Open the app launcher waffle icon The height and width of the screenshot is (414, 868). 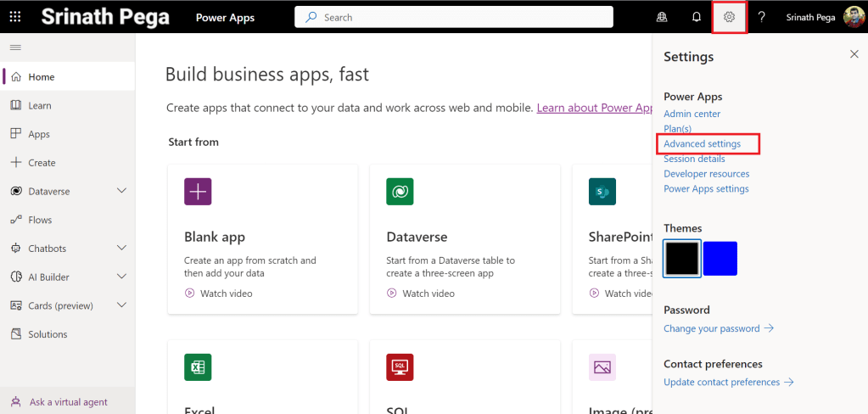click(x=15, y=17)
